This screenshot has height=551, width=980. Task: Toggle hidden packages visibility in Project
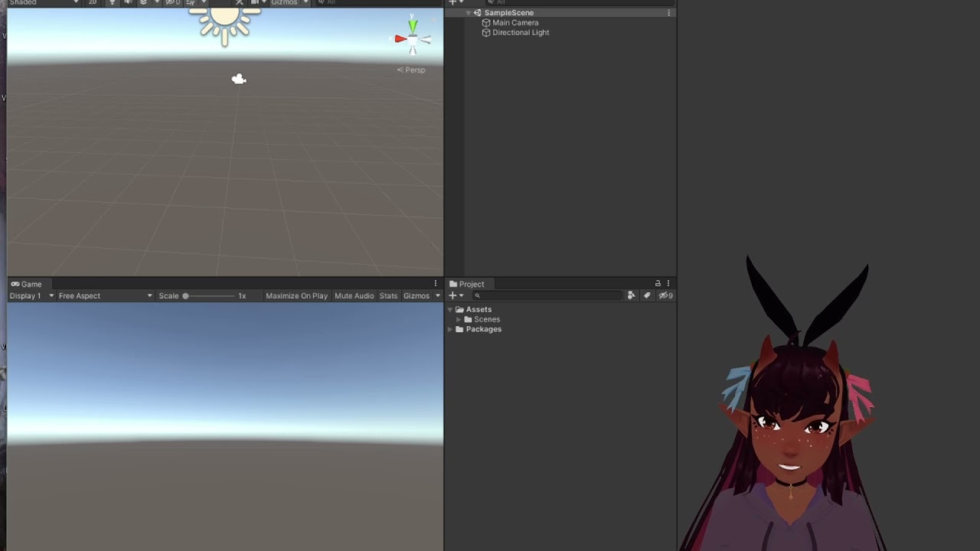pyautogui.click(x=666, y=295)
